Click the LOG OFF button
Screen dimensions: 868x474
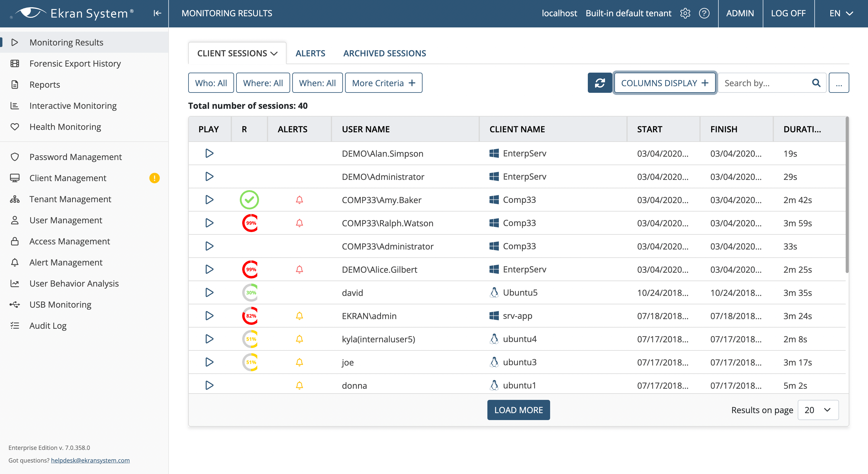coord(788,13)
